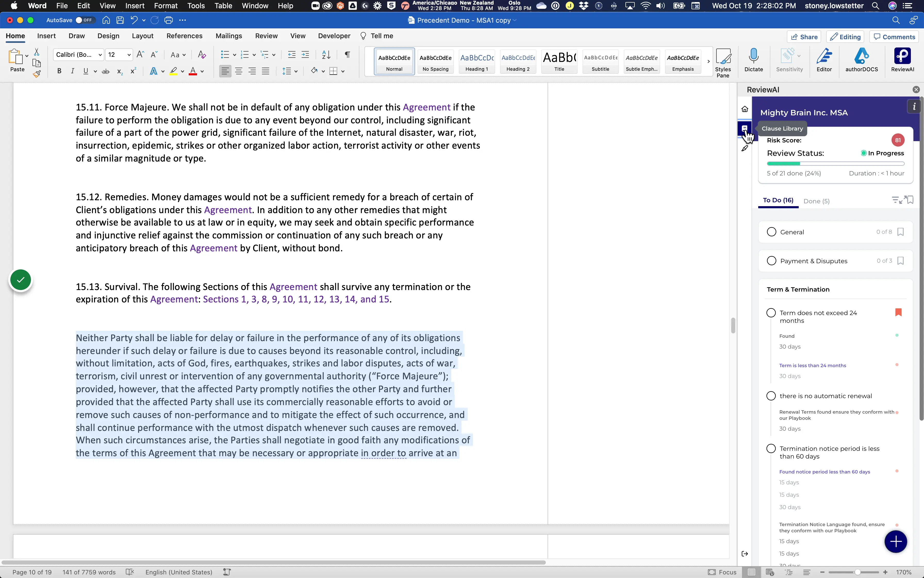Switch to the References ribbon tab
Viewport: 924px width, 578px height.
tap(184, 36)
